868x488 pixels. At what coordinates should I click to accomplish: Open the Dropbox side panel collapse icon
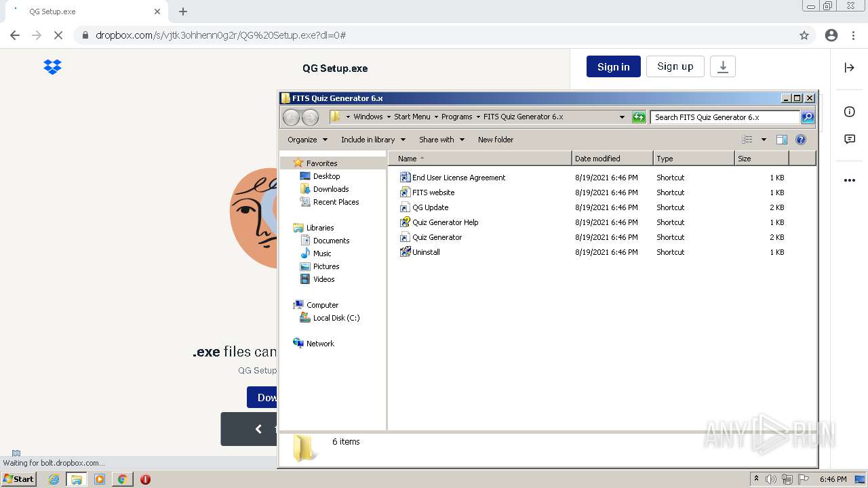point(849,67)
